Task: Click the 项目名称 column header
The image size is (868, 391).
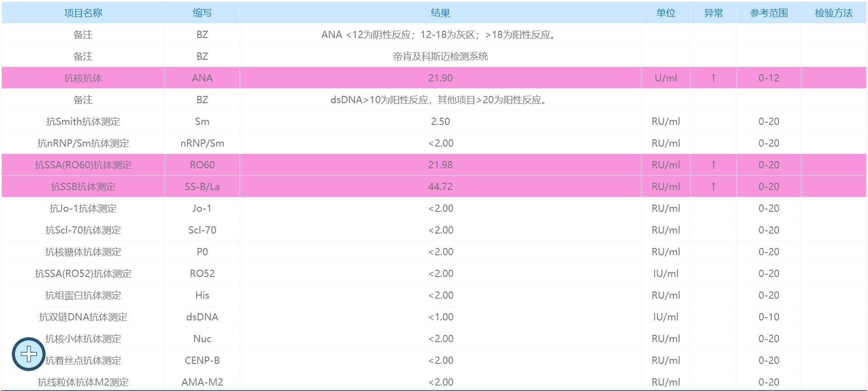Action: 83,13
